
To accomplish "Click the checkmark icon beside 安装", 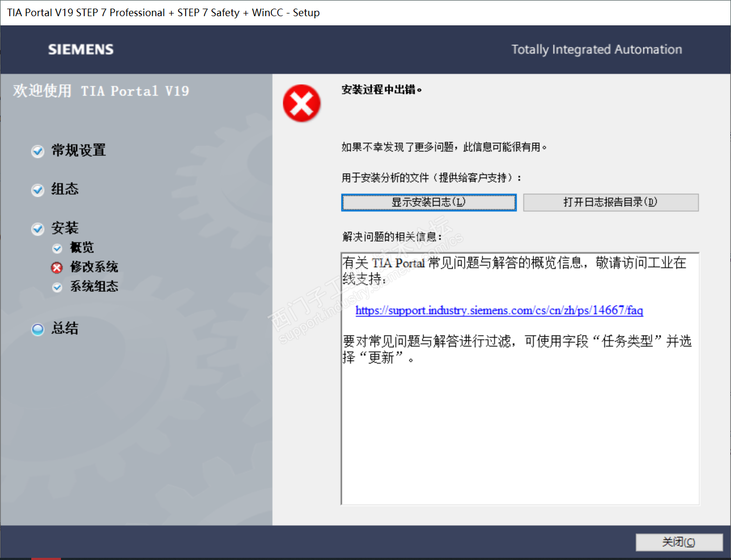I will [38, 229].
